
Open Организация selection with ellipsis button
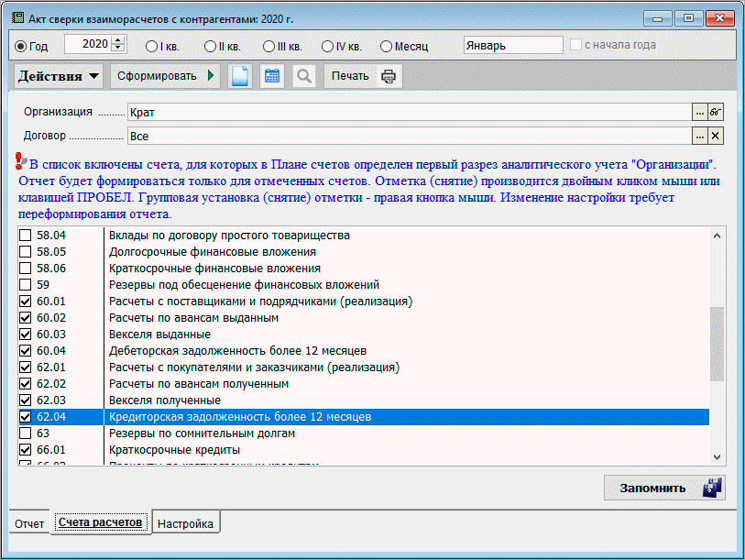(x=700, y=112)
